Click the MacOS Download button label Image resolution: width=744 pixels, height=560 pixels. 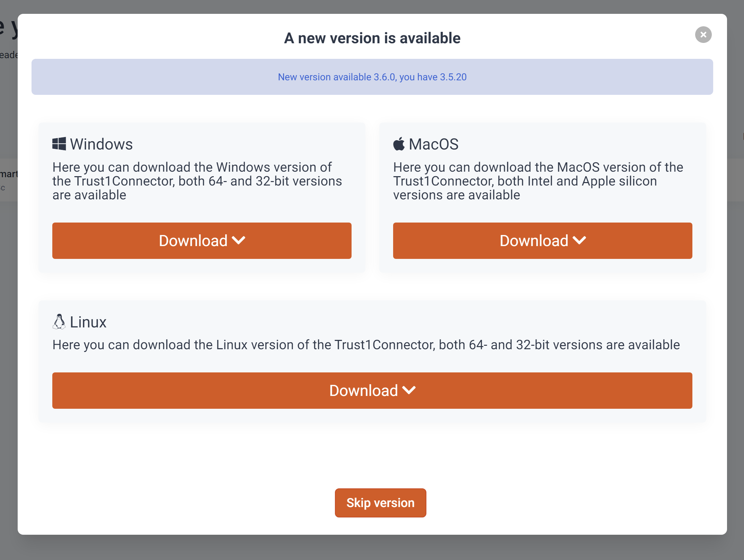[x=534, y=241]
